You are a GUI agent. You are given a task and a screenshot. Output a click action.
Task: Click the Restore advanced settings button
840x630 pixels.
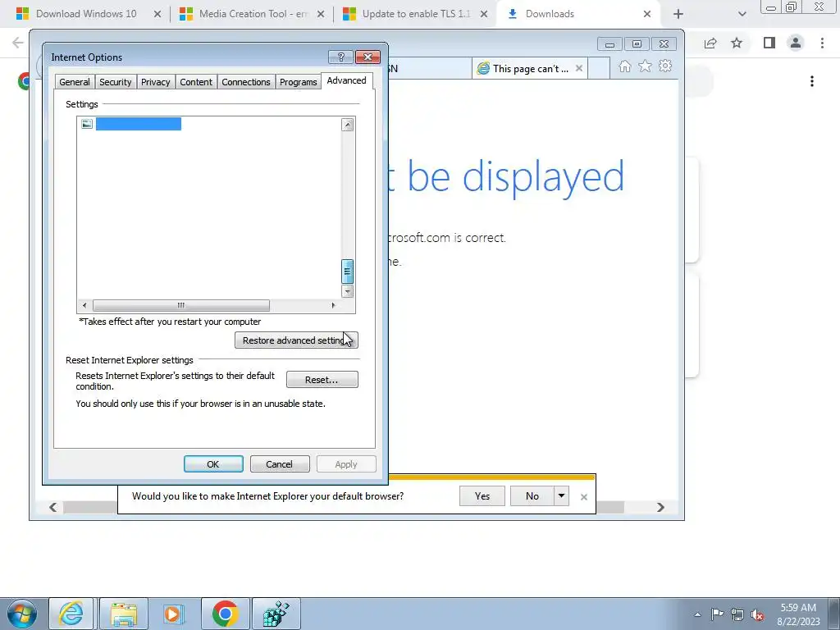(296, 340)
